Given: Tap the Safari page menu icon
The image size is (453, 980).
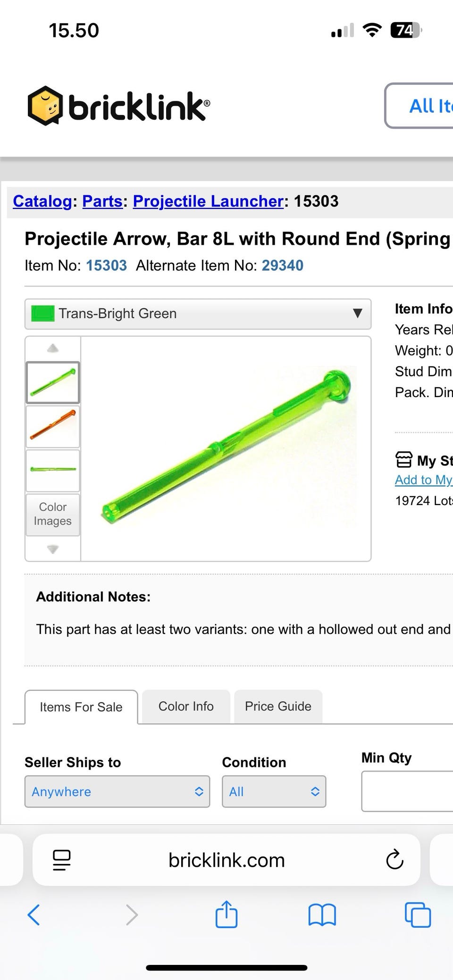Looking at the screenshot, I should click(x=62, y=860).
